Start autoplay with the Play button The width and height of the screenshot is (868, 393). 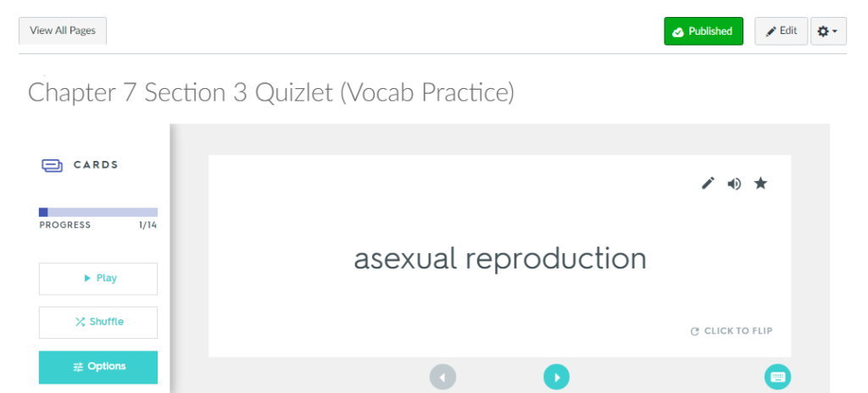[x=98, y=279]
